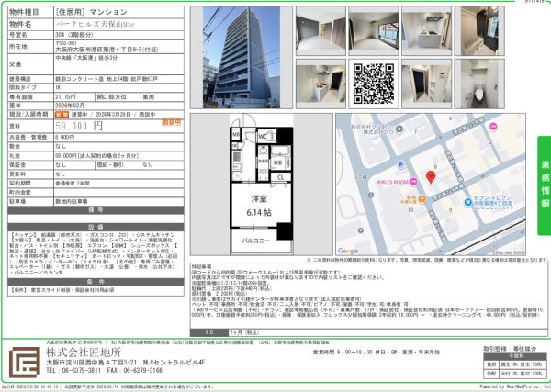The image size is (551, 392).
Task: Click the building exterior photo
Action: (x=242, y=57)
